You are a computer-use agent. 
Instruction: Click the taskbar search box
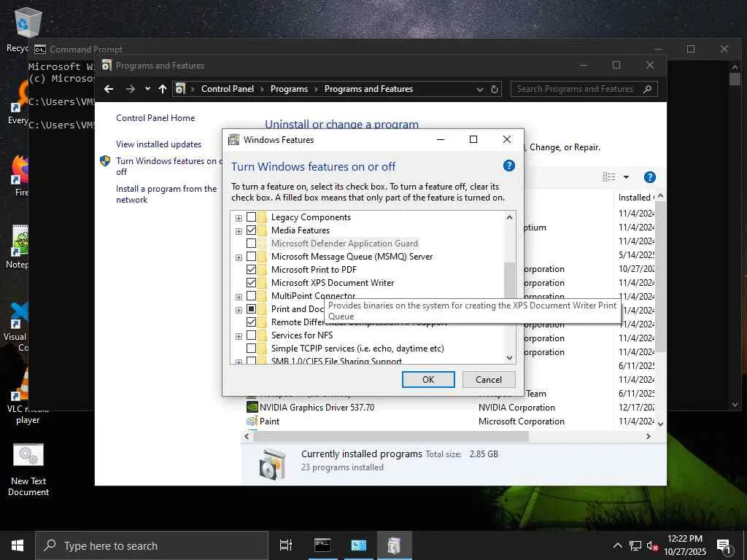pyautogui.click(x=152, y=545)
